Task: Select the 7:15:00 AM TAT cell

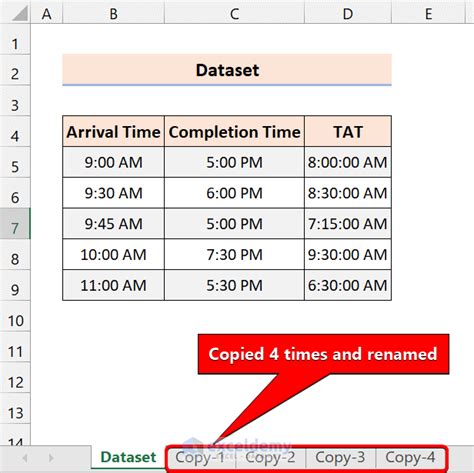Action: pyautogui.click(x=348, y=224)
